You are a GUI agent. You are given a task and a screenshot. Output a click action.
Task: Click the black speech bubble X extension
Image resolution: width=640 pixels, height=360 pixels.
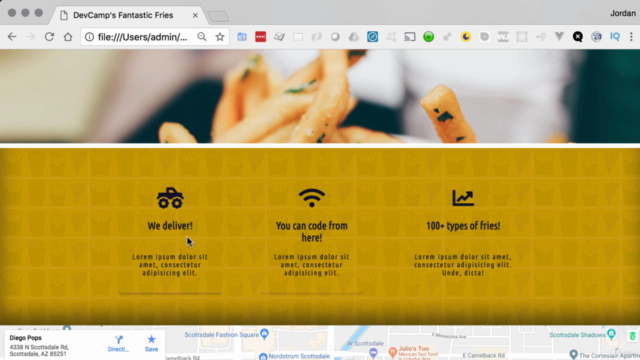578,37
